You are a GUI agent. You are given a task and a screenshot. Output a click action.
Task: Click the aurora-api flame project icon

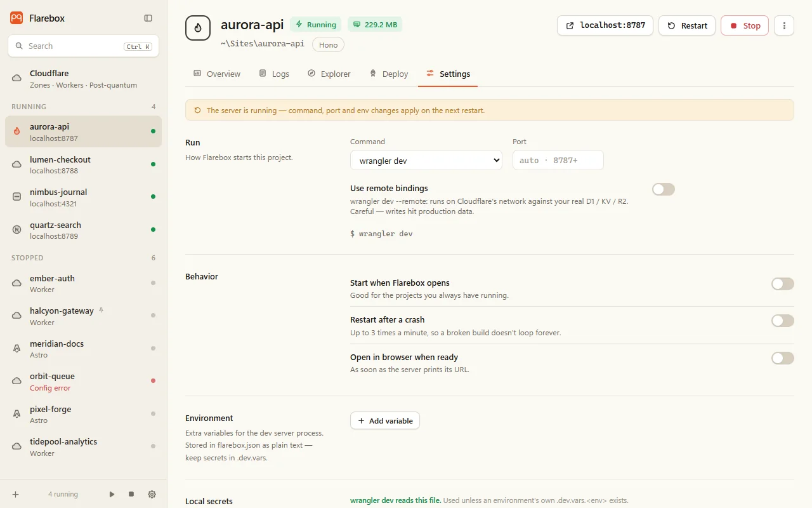click(x=198, y=28)
